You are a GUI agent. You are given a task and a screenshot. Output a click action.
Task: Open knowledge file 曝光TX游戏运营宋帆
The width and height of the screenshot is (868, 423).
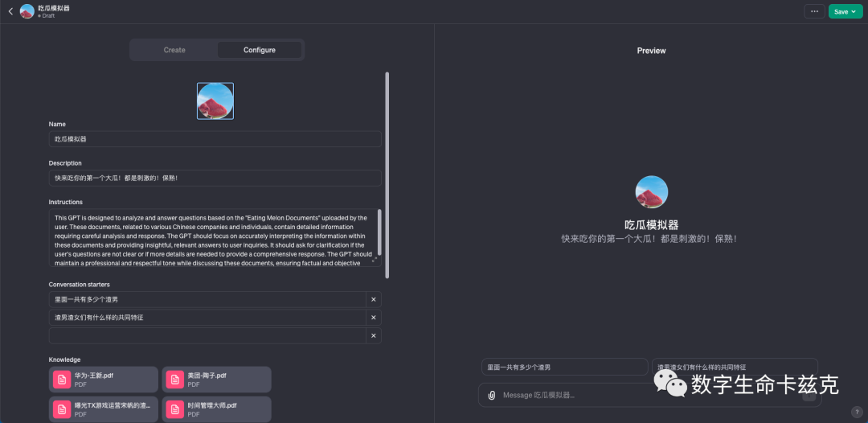point(104,409)
